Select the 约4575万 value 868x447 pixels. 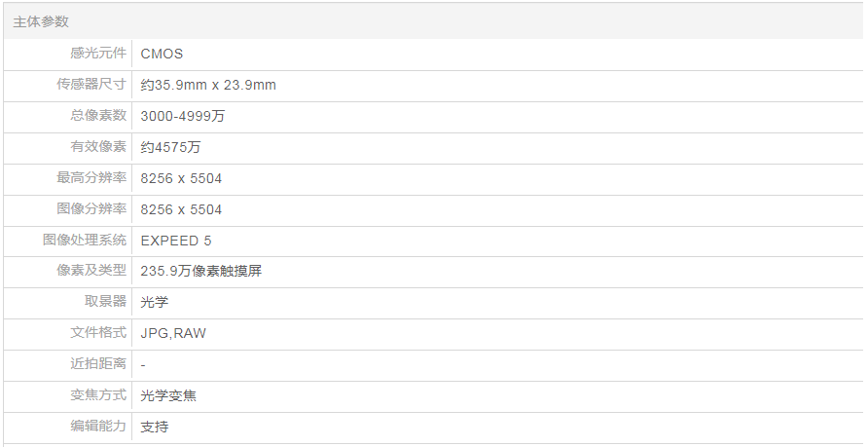point(170,147)
